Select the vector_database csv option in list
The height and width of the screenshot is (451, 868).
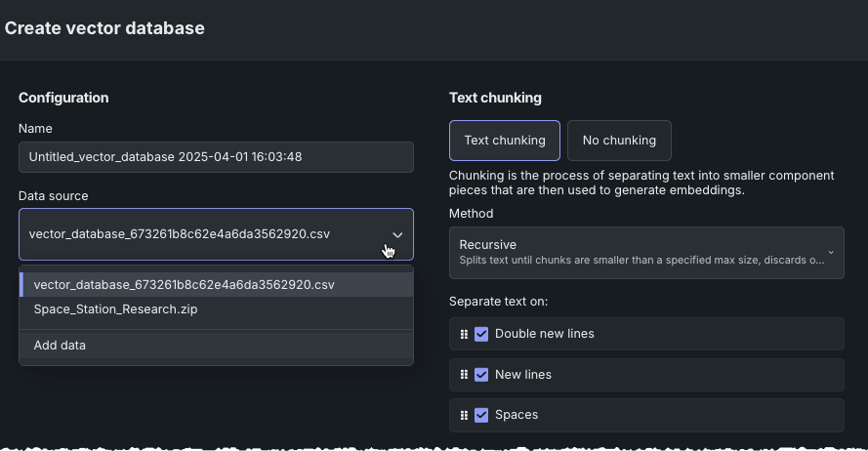184,285
